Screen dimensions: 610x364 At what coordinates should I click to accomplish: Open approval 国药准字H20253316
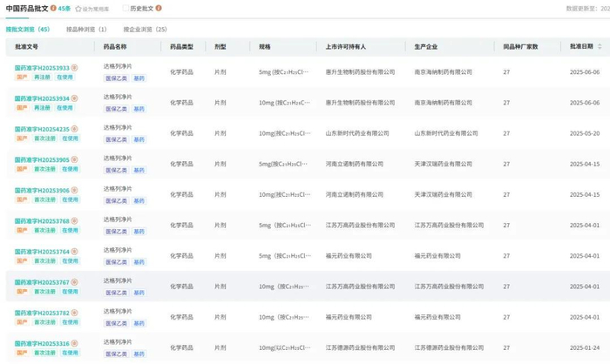[42, 344]
